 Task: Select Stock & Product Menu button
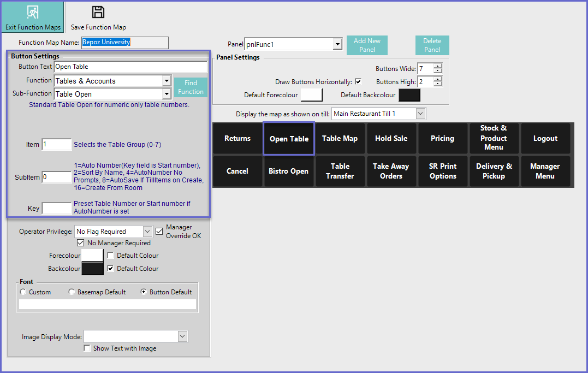pos(494,139)
